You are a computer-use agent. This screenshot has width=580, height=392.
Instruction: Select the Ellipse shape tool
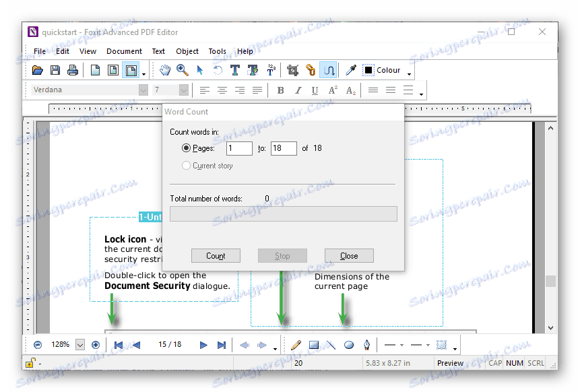pos(349,345)
